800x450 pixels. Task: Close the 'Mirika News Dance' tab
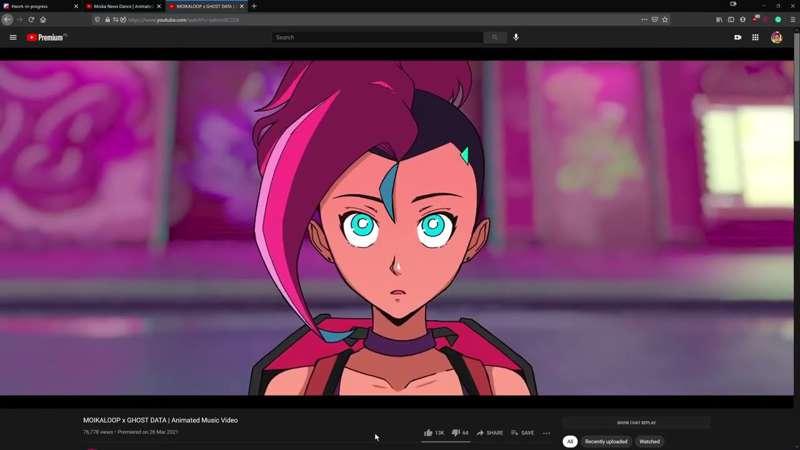[x=159, y=6]
